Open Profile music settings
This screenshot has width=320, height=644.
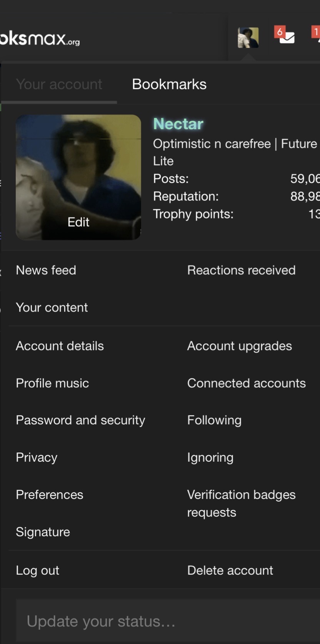point(52,383)
